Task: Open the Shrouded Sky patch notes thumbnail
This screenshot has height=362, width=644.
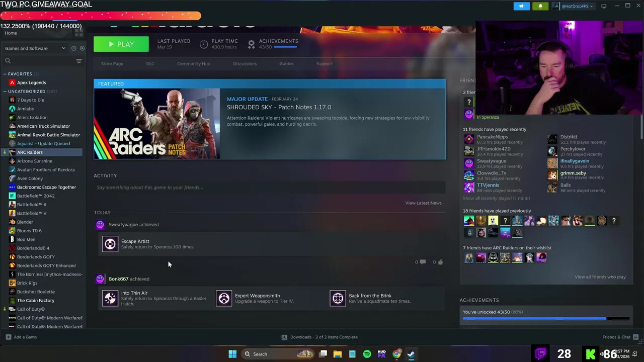Action: 156,124
